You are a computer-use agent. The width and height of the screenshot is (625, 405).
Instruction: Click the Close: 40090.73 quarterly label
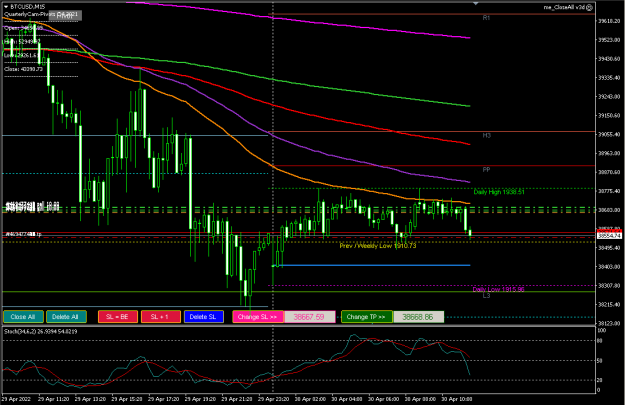[x=24, y=69]
